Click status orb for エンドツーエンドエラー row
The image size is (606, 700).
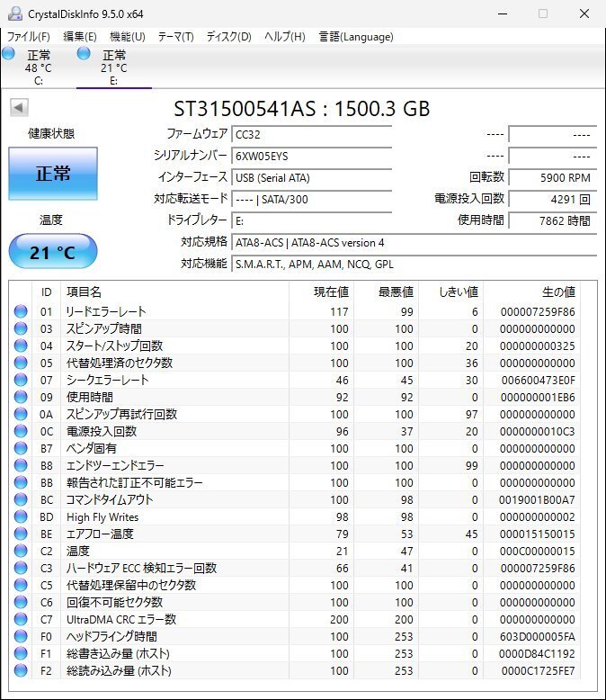[x=21, y=466]
